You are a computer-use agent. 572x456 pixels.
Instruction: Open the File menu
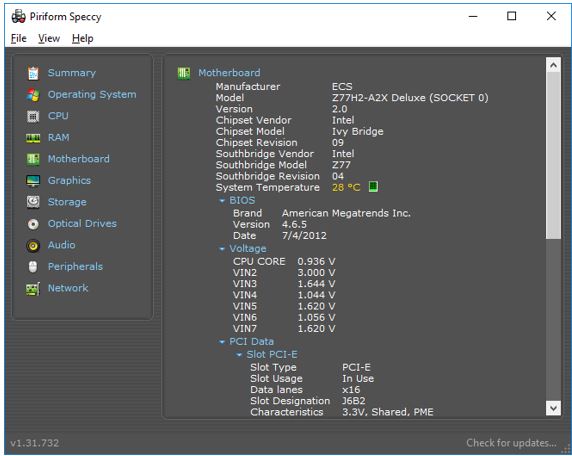tap(19, 38)
